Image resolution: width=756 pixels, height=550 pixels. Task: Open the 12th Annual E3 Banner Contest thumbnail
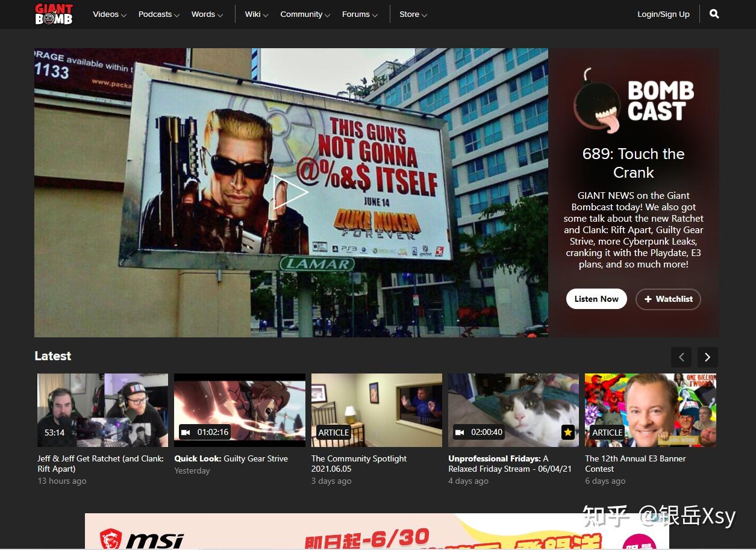pos(650,410)
